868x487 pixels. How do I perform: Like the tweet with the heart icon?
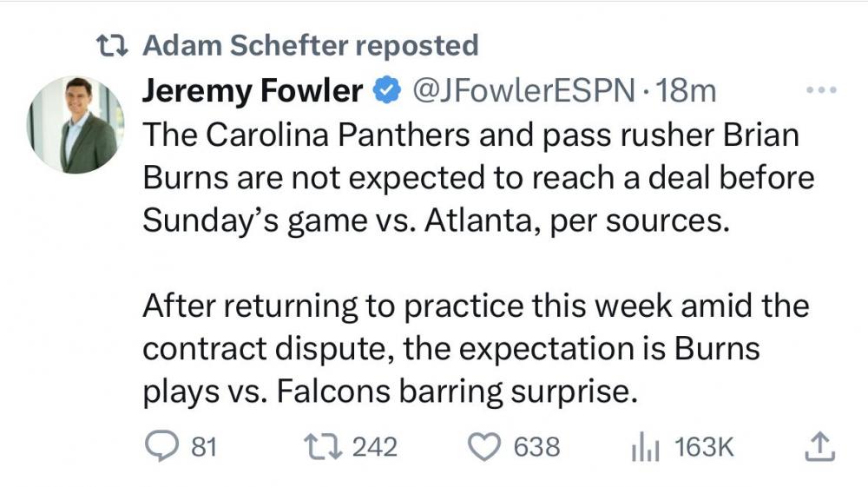(x=484, y=447)
